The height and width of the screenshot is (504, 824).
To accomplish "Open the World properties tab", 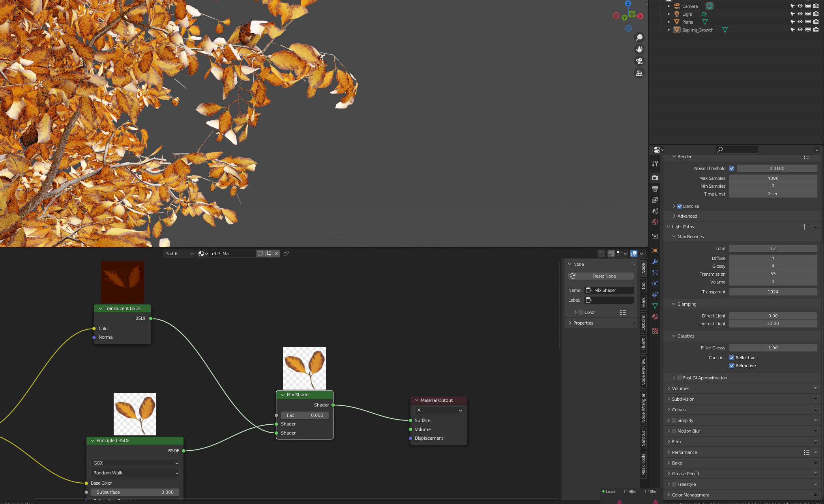I will 655,222.
